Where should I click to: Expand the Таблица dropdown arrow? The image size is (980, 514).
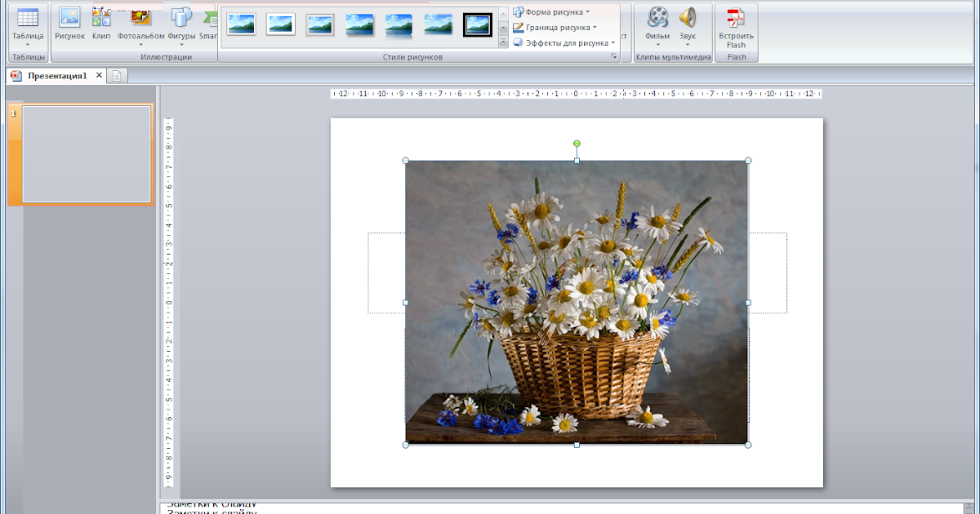28,45
